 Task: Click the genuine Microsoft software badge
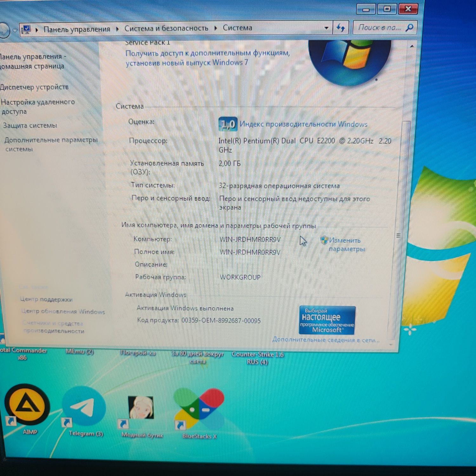(327, 320)
